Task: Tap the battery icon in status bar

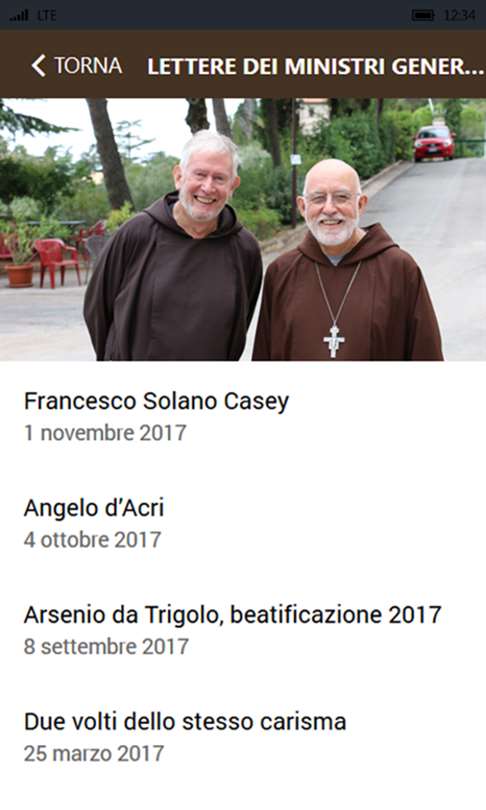Action: pos(422,15)
